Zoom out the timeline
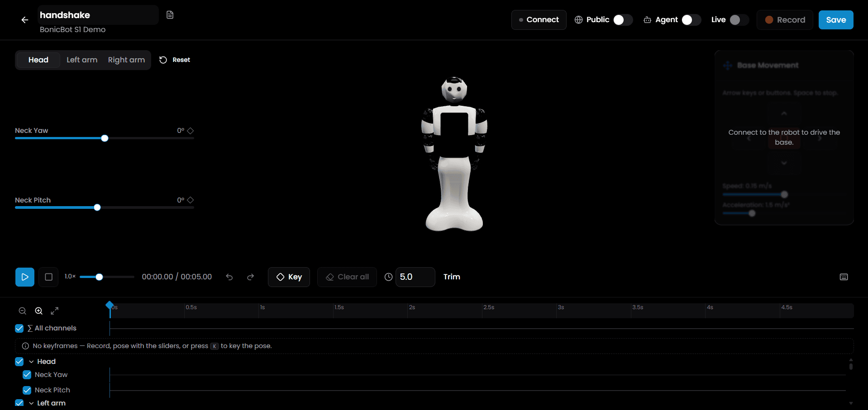The height and width of the screenshot is (410, 868). coord(23,311)
